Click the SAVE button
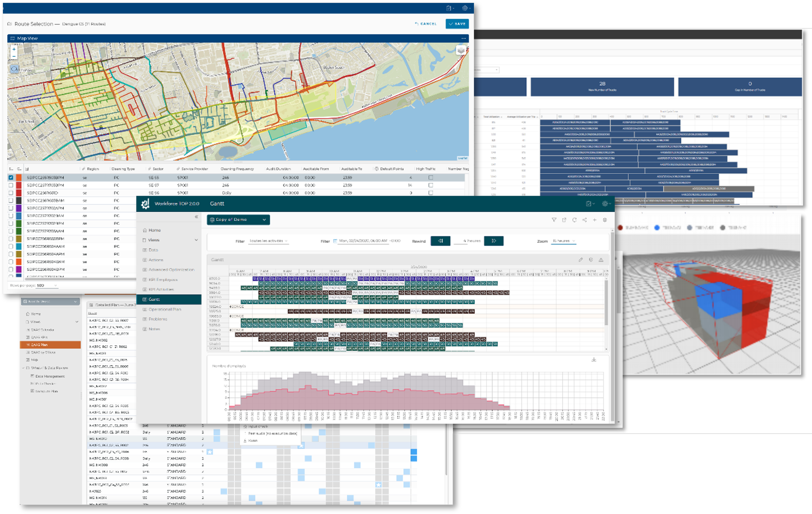This screenshot has width=812, height=514. (x=457, y=24)
